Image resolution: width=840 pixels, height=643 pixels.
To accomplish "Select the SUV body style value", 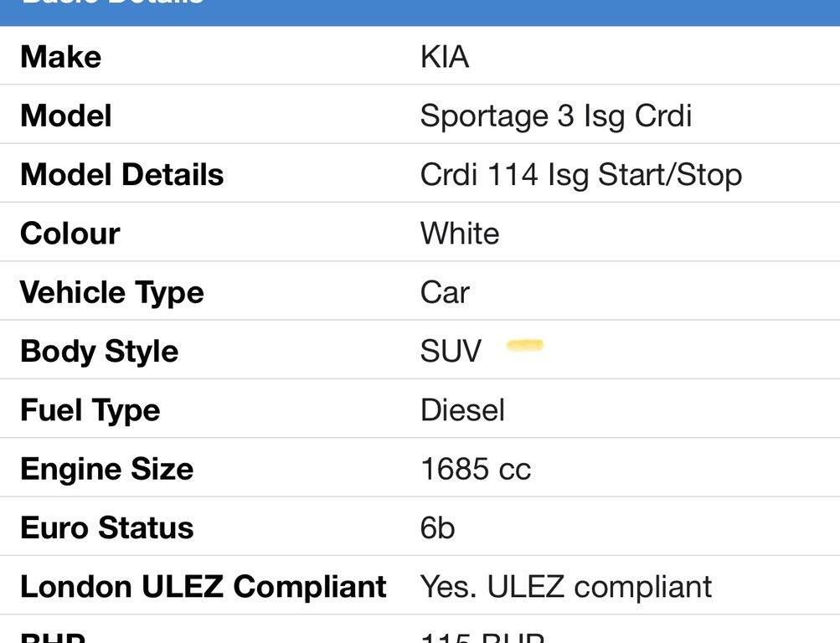I will click(451, 351).
